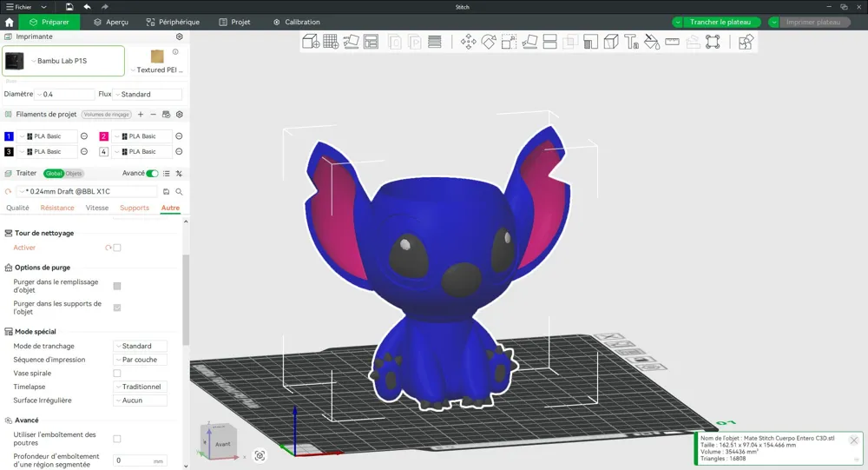Click the Auto orient tool icon

[x=351, y=42]
